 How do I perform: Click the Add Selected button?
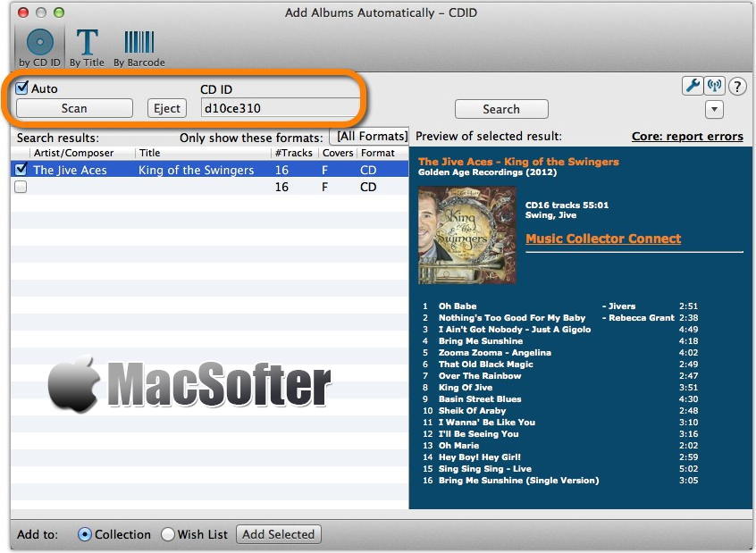pyautogui.click(x=278, y=534)
